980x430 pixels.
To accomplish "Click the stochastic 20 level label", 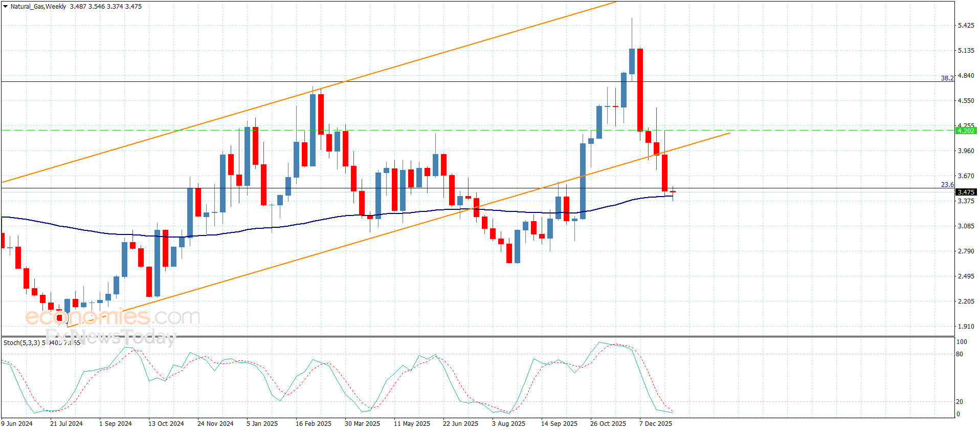I will tap(960, 402).
